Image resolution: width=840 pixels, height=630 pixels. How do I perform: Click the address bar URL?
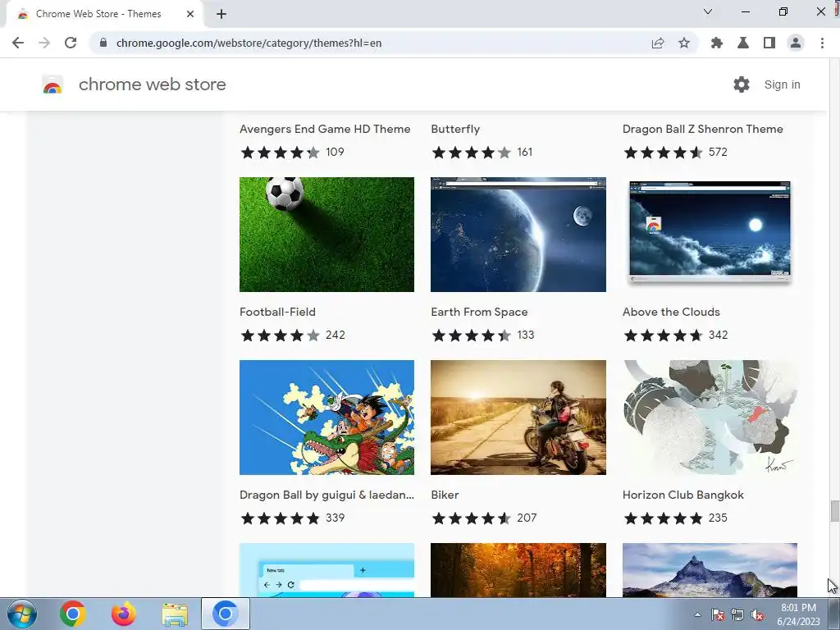pyautogui.click(x=249, y=43)
